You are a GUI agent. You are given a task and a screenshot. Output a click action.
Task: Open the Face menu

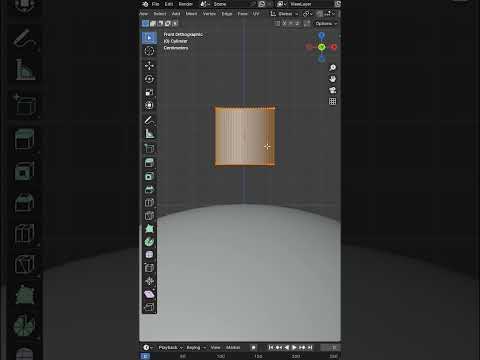click(242, 14)
